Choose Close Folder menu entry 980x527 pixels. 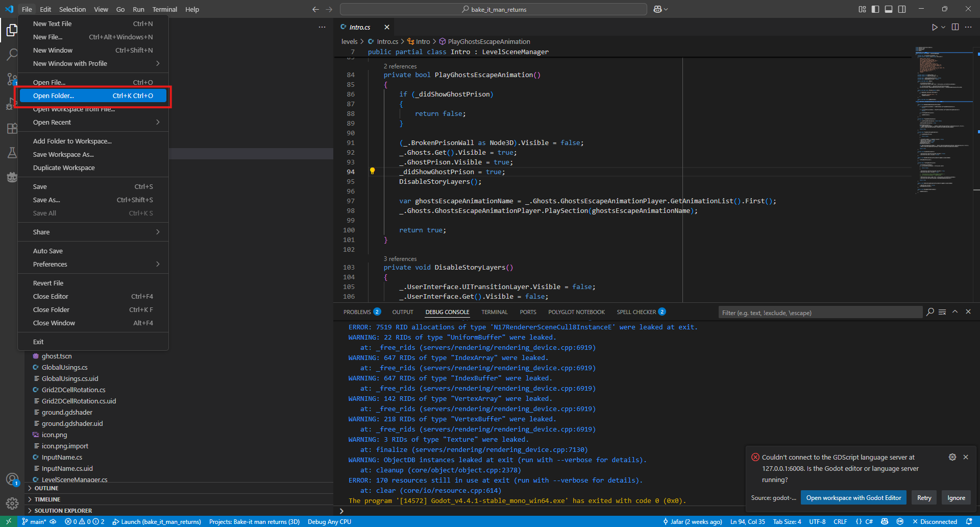point(93,309)
